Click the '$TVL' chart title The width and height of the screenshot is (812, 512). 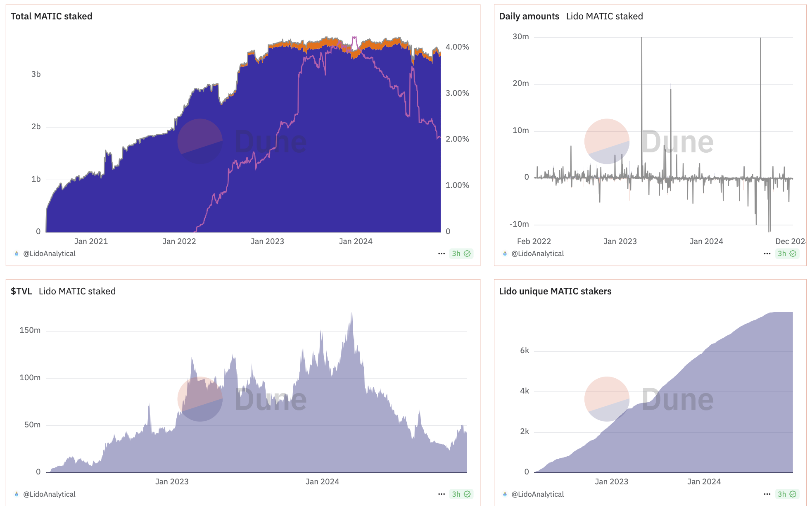21,291
